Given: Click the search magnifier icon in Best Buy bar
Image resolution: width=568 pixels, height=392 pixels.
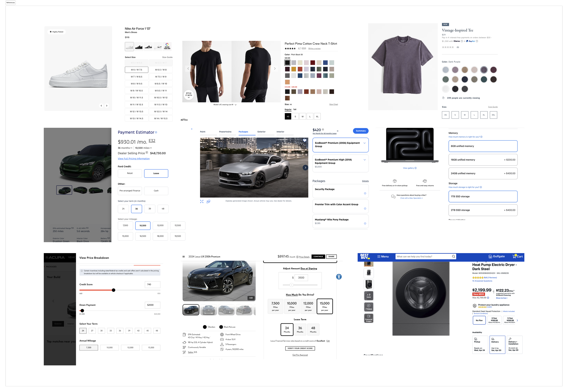Looking at the screenshot, I should pyautogui.click(x=453, y=256).
